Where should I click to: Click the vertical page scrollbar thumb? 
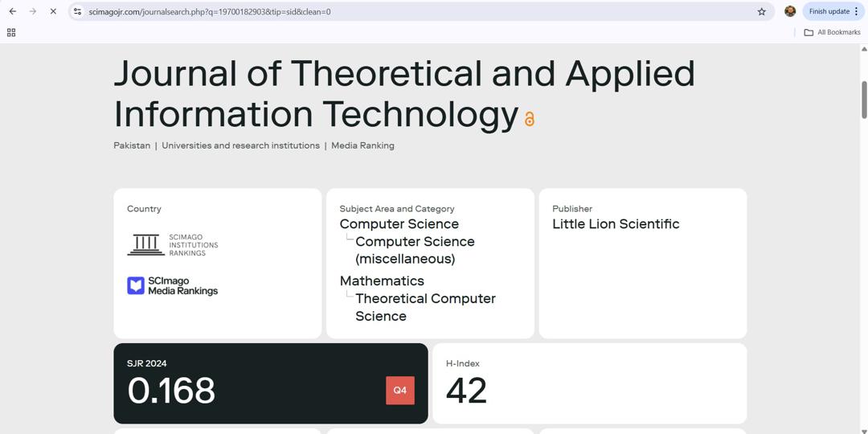pos(864,99)
